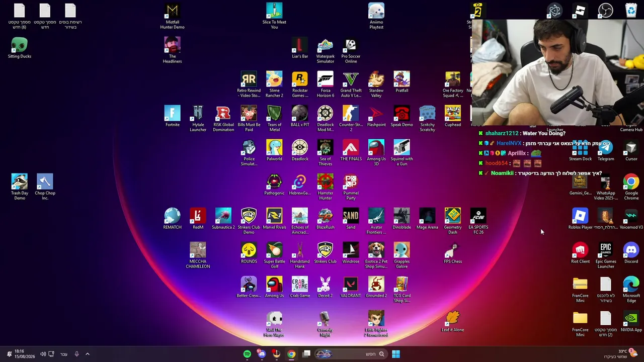Open the Subnautica 2 shortcut
644x362 pixels.
(223, 219)
